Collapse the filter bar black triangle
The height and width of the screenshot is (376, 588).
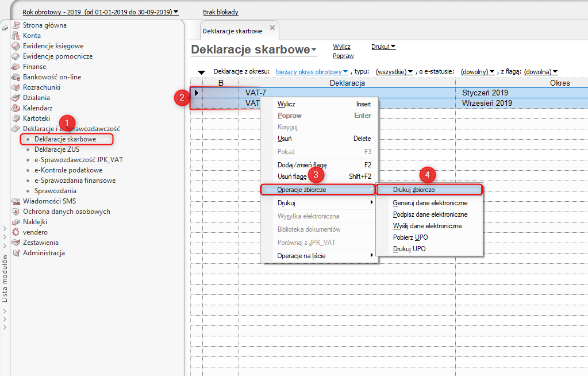[x=201, y=72]
